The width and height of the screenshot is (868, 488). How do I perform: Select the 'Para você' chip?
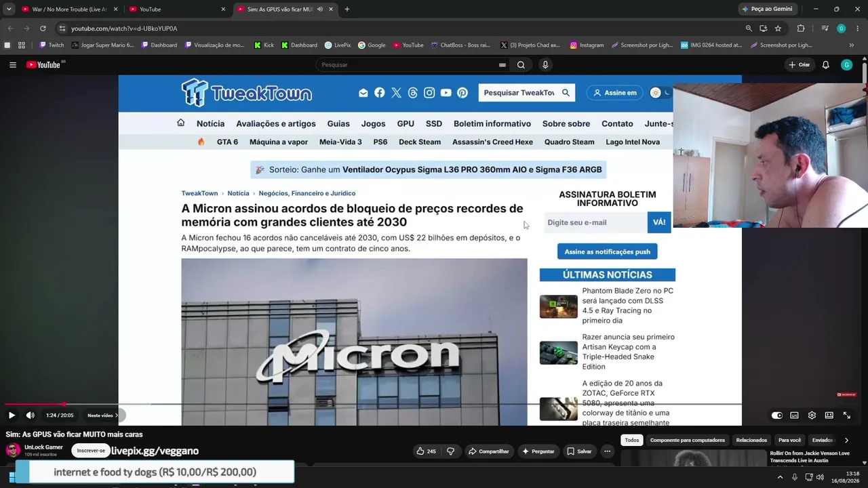pos(789,441)
